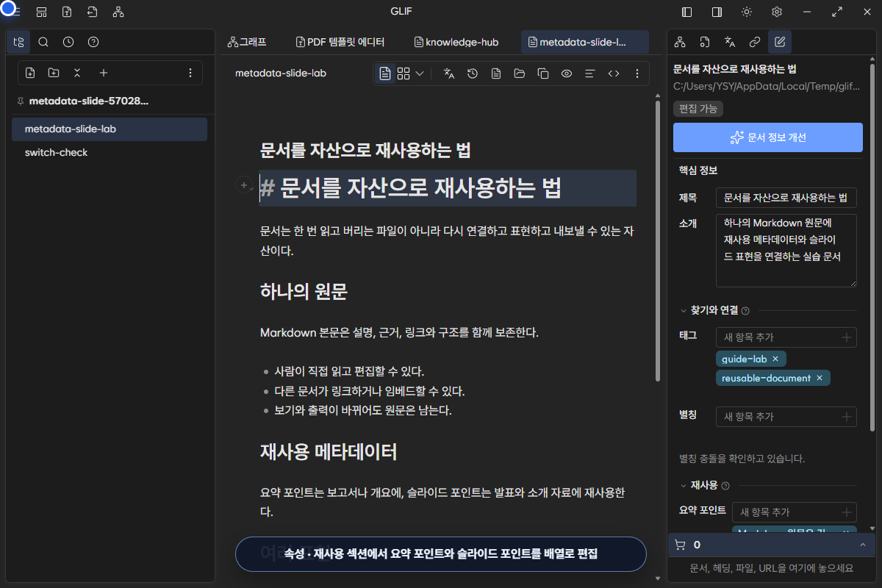Click the open folder icon in editor toolbar

pyautogui.click(x=520, y=73)
